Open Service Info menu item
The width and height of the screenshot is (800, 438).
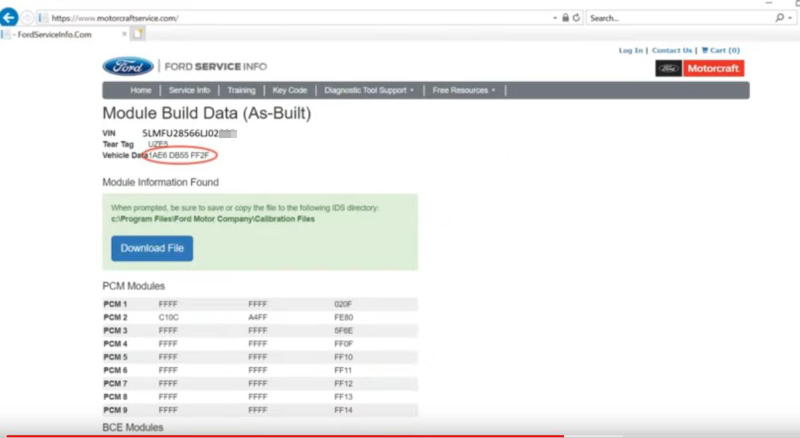(189, 90)
